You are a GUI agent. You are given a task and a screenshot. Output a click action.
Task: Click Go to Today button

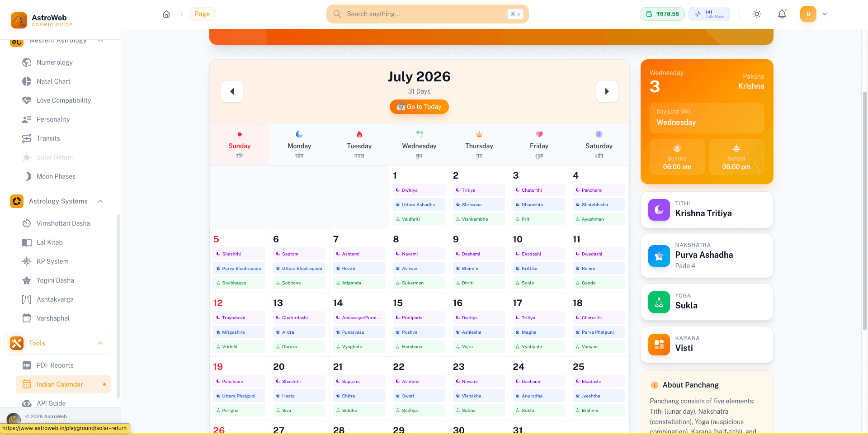pos(419,107)
